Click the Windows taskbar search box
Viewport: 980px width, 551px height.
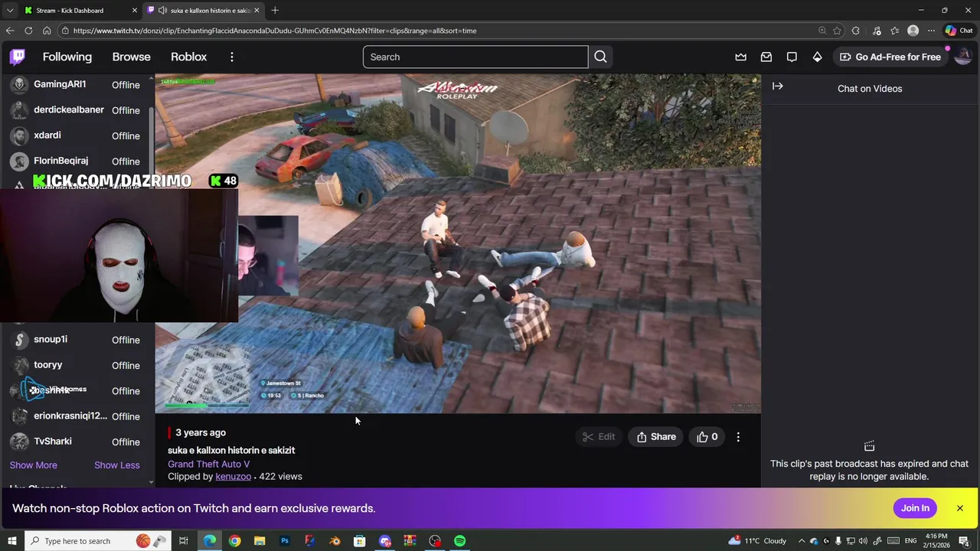98,541
